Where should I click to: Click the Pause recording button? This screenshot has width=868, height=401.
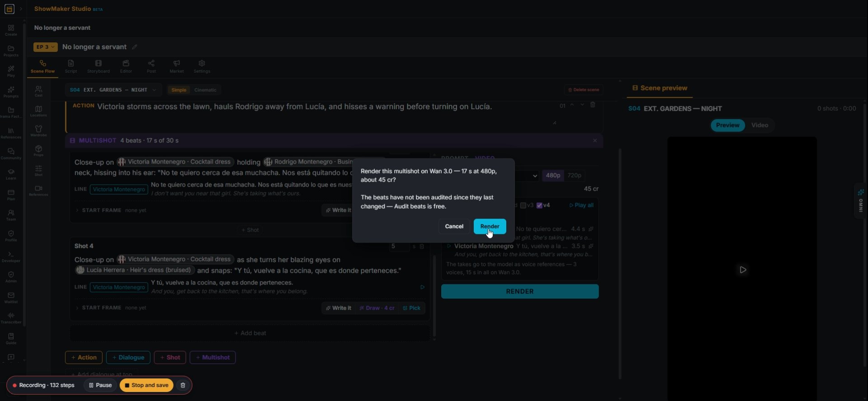(100, 385)
